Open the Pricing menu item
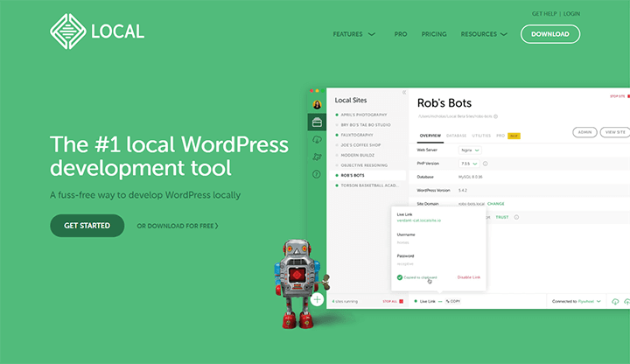Viewport: 630px width, 364px height. [433, 34]
